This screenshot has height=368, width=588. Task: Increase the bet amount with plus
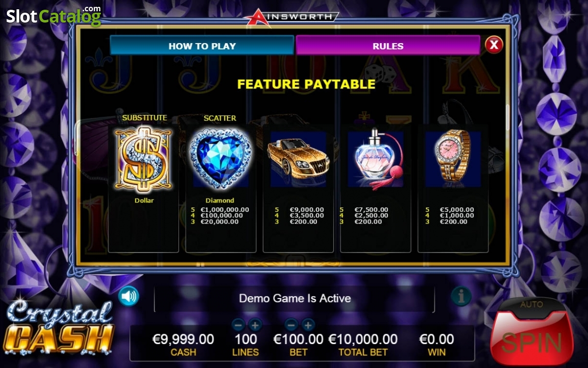(308, 324)
